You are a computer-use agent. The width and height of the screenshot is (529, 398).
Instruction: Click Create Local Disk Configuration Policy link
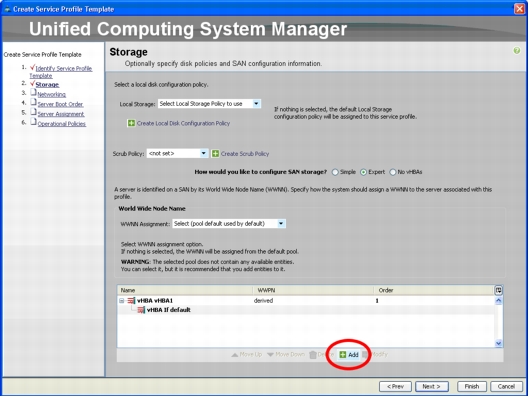[x=183, y=123]
